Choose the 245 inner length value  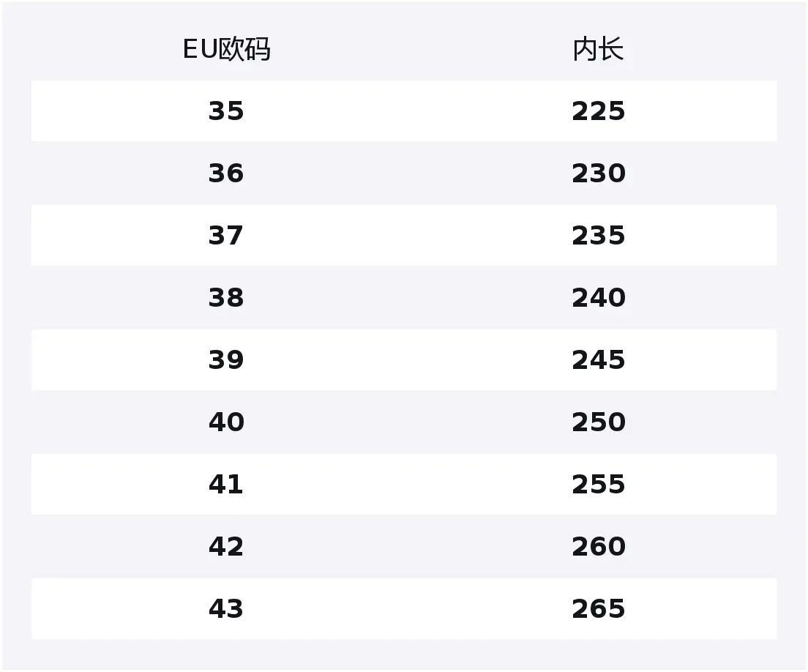coord(598,360)
